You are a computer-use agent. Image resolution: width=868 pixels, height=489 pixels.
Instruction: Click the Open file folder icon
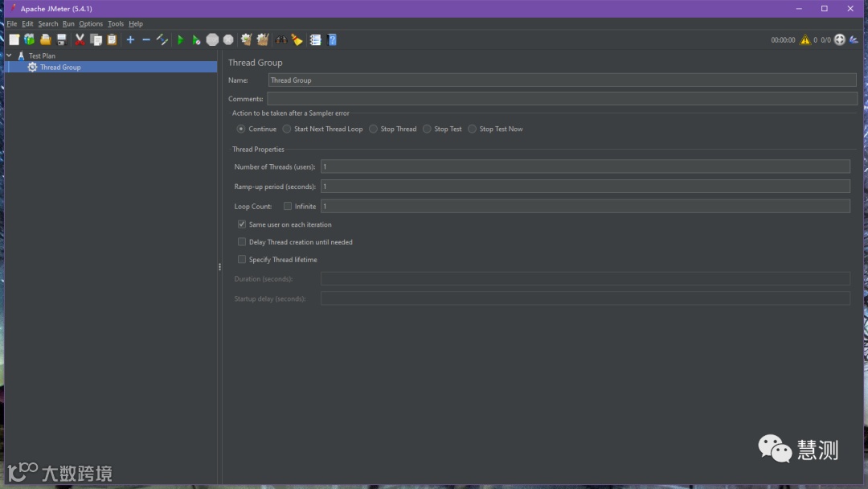45,39
